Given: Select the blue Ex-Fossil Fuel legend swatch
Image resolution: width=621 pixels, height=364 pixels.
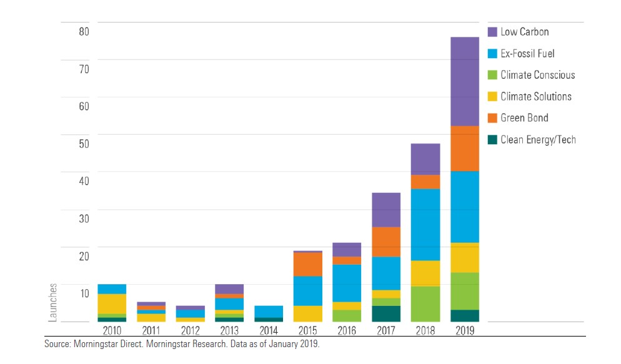Looking at the screenshot, I should pyautogui.click(x=492, y=54).
